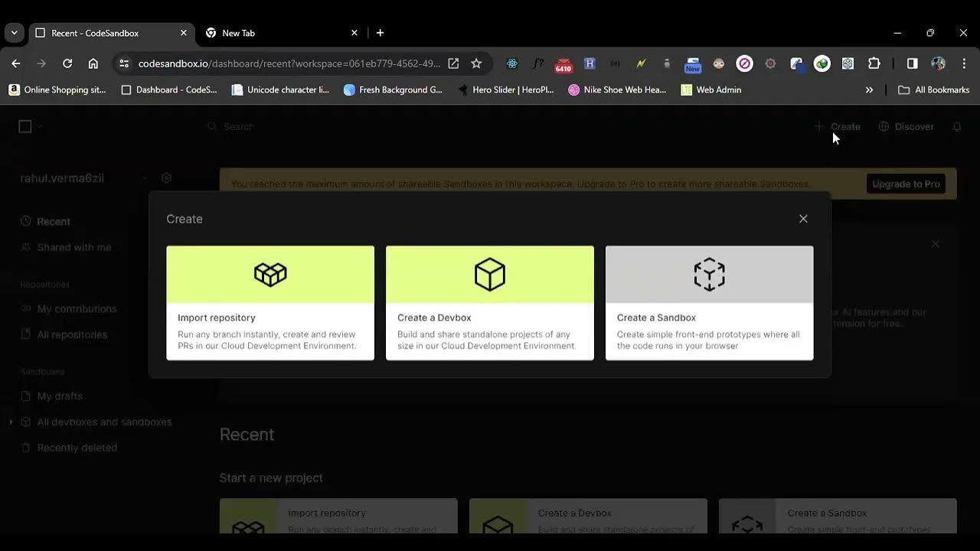Select the Import repository card
Image resolution: width=980 pixels, height=551 pixels.
270,303
